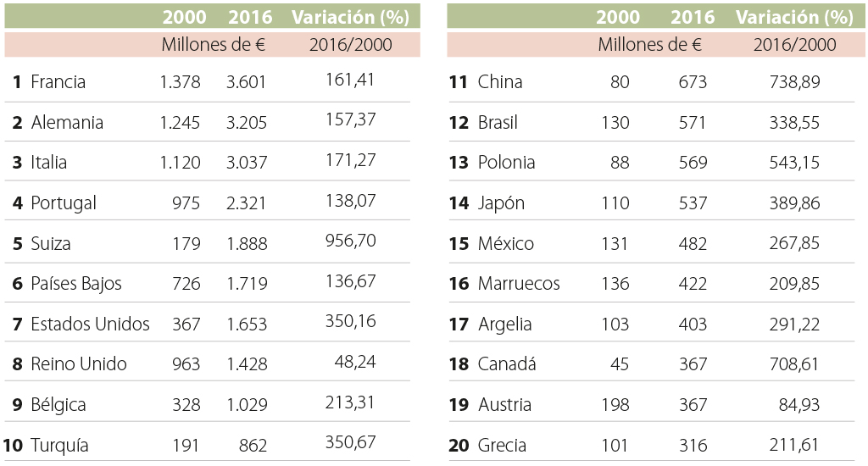The width and height of the screenshot is (868, 466).
Task: Click Italia's 2016 value 3.037
Action: 247,163
